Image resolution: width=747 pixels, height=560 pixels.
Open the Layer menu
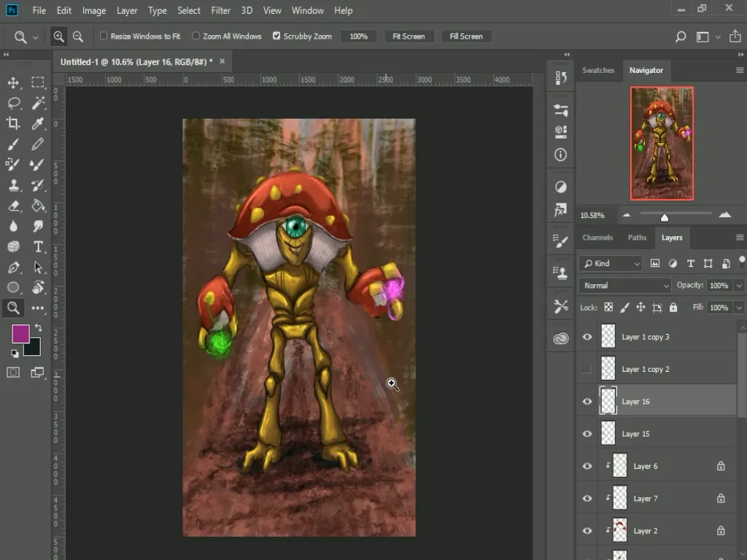click(x=127, y=10)
